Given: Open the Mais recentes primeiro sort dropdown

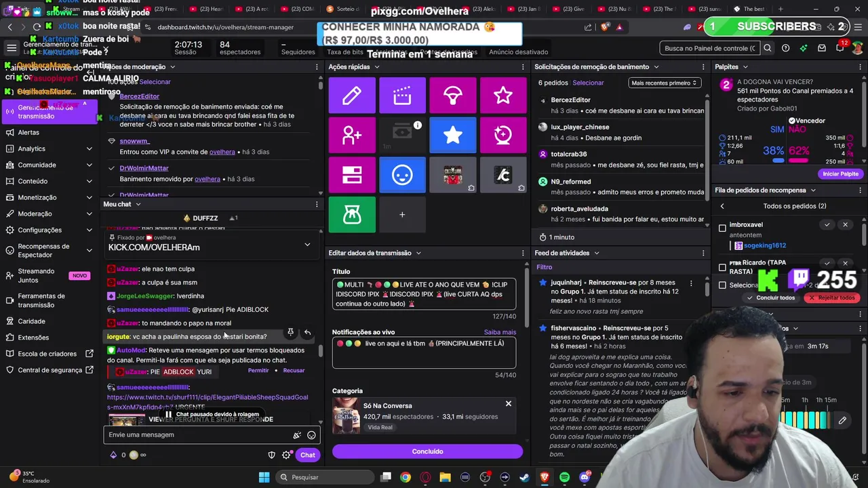Looking at the screenshot, I should 664,83.
